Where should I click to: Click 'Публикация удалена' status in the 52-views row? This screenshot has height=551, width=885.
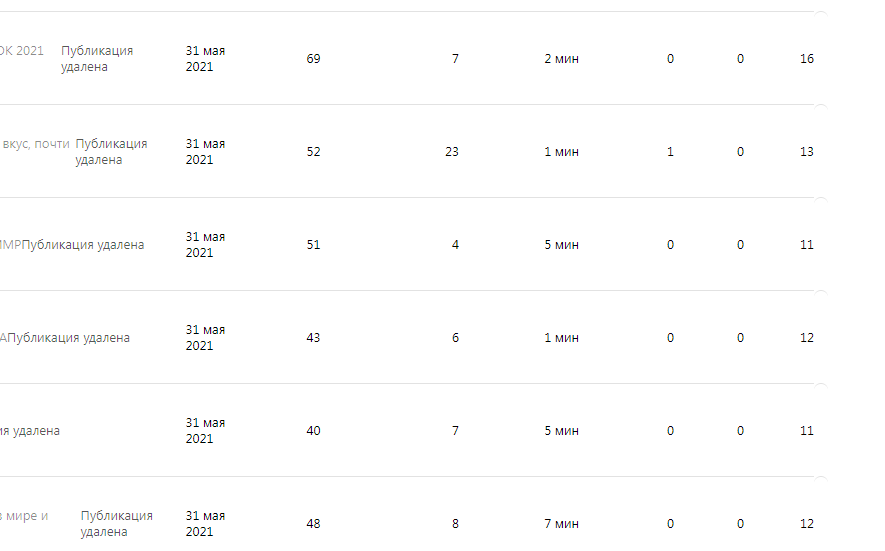tap(111, 152)
